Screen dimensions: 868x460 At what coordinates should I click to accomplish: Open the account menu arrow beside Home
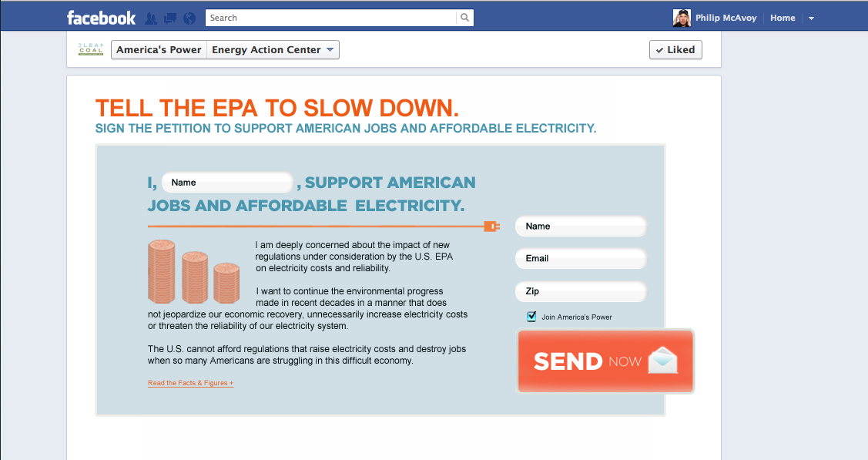click(x=811, y=18)
